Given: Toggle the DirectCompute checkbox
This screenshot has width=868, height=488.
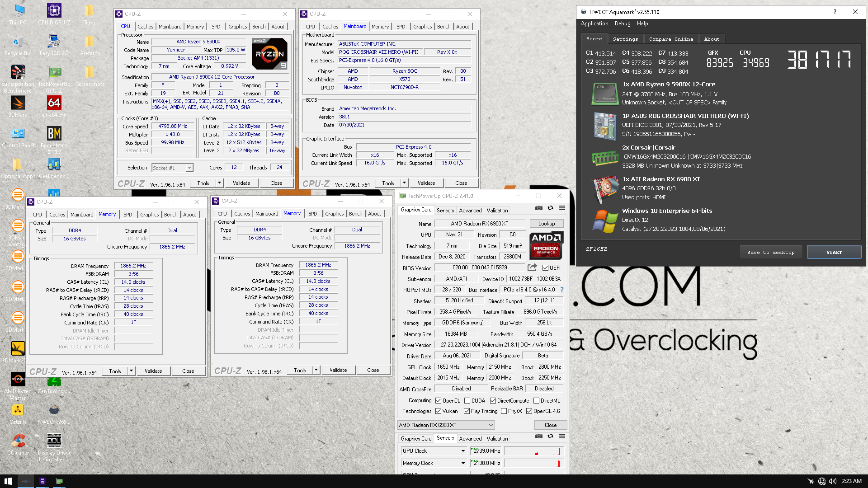Looking at the screenshot, I should pos(493,401).
